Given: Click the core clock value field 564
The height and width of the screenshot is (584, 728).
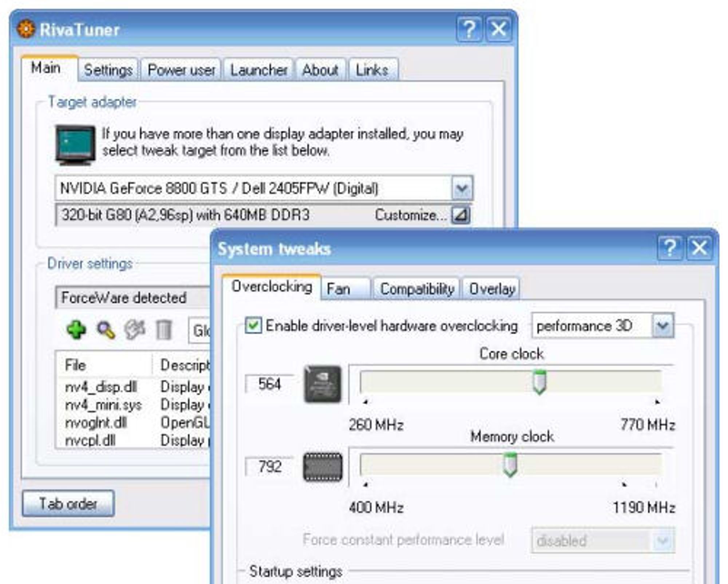Looking at the screenshot, I should (x=270, y=384).
